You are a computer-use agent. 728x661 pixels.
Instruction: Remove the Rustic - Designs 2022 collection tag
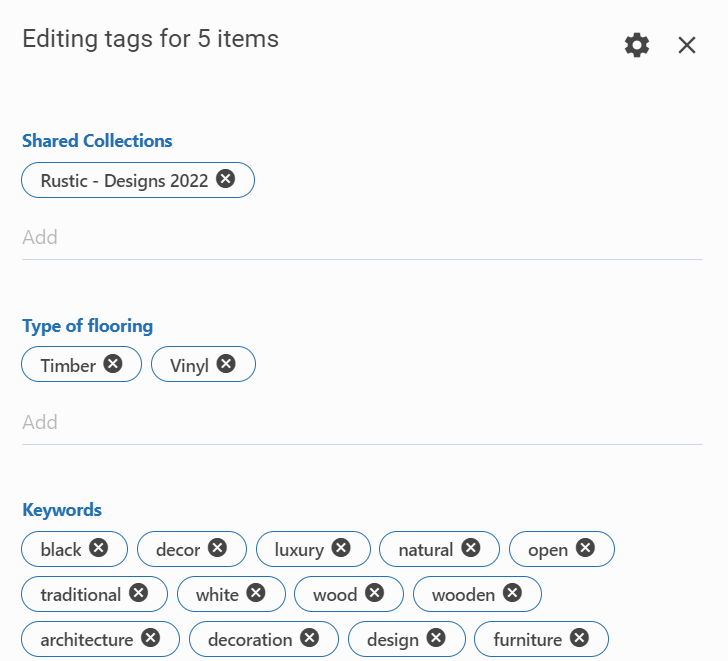[x=226, y=179]
